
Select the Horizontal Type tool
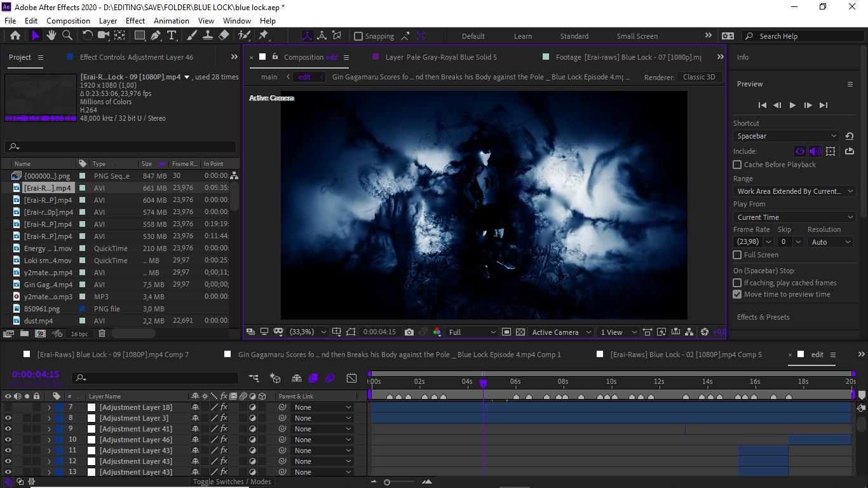pyautogui.click(x=172, y=36)
